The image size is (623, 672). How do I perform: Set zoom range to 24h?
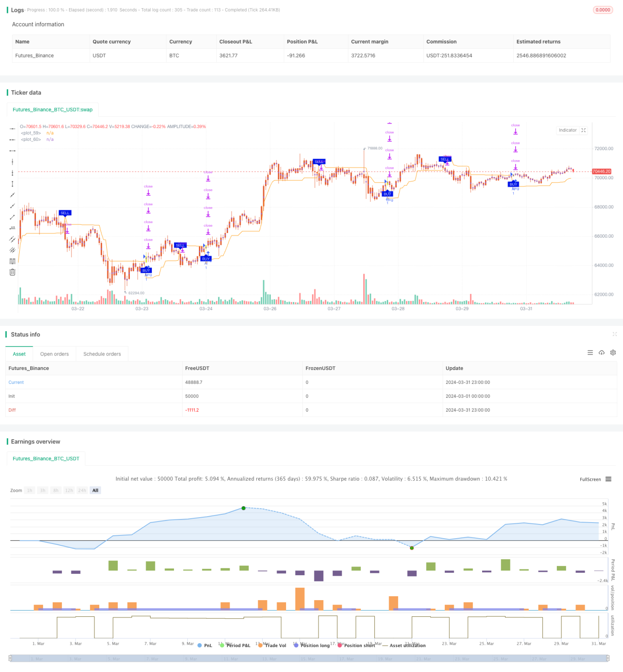[x=82, y=490]
